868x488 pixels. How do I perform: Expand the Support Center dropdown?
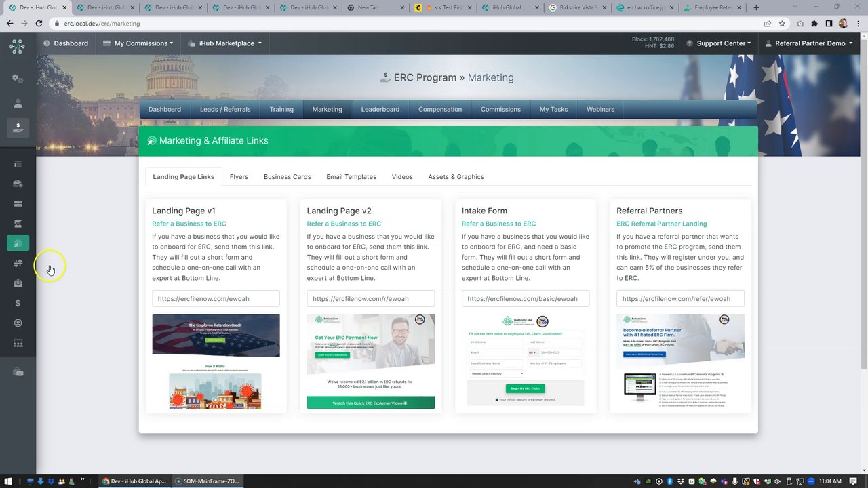719,43
